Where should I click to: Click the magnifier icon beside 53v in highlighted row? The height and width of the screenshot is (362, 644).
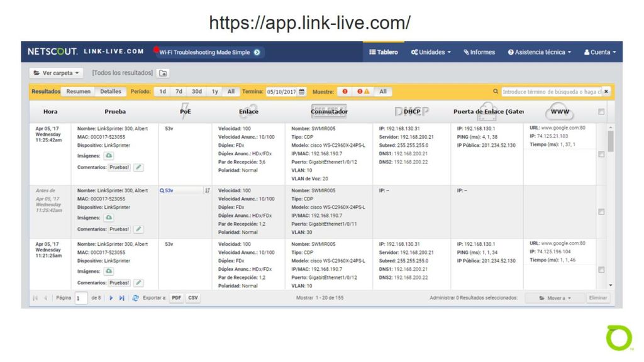(x=162, y=190)
